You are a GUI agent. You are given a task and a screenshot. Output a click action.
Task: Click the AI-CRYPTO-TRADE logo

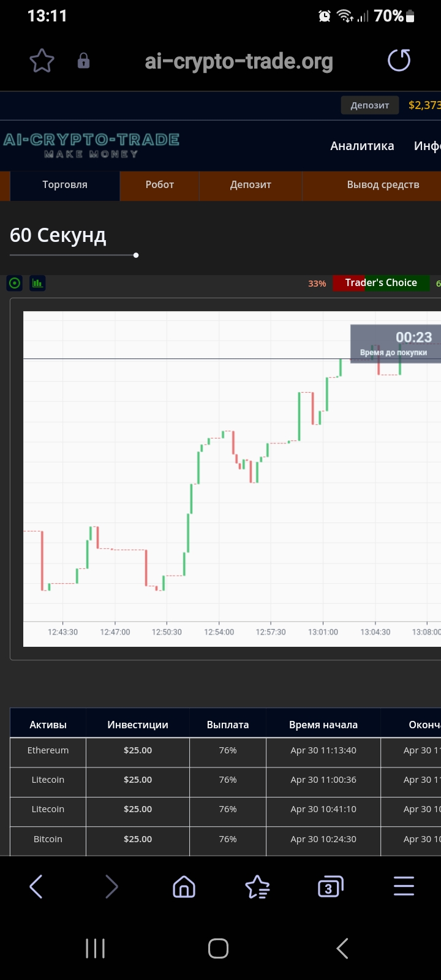coord(91,145)
